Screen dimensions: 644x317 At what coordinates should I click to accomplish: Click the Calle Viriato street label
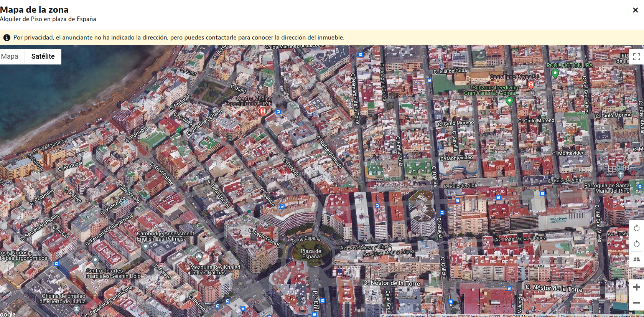[129, 193]
